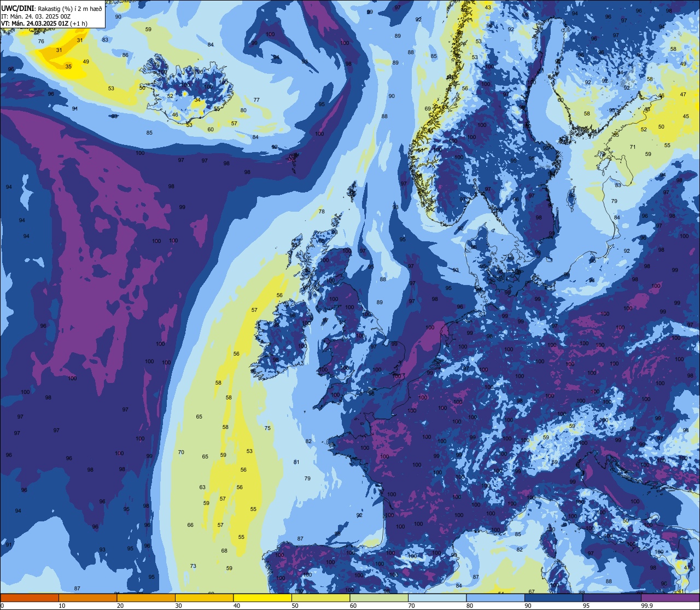Image resolution: width=700 pixels, height=610 pixels.
Task: Pick the 60–70 pale green legend swatch
Action: point(379,597)
